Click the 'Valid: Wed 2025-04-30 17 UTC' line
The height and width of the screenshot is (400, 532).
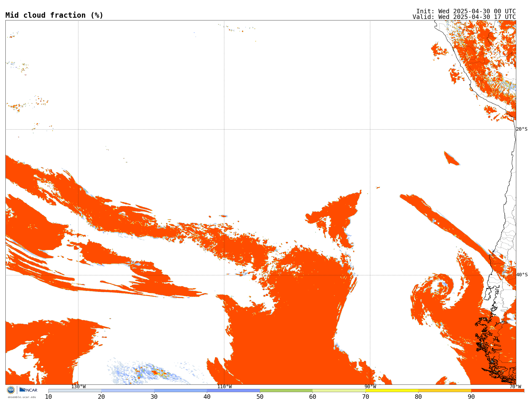pos(464,17)
